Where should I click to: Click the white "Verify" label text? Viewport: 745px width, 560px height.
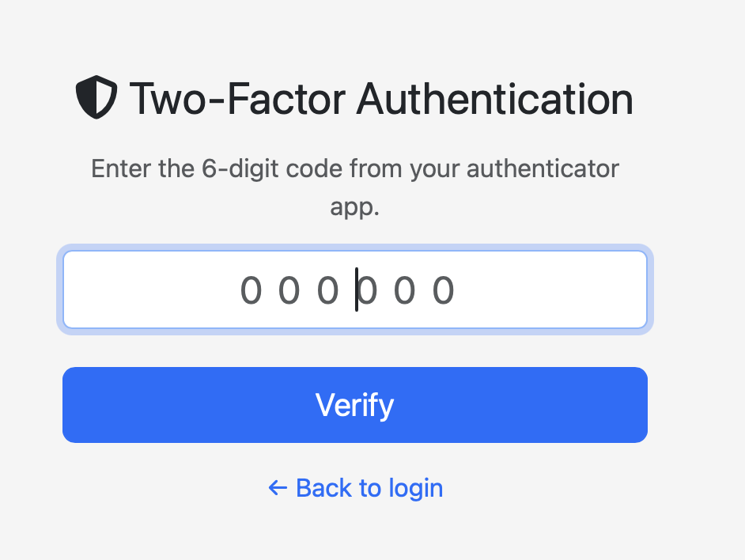point(354,405)
